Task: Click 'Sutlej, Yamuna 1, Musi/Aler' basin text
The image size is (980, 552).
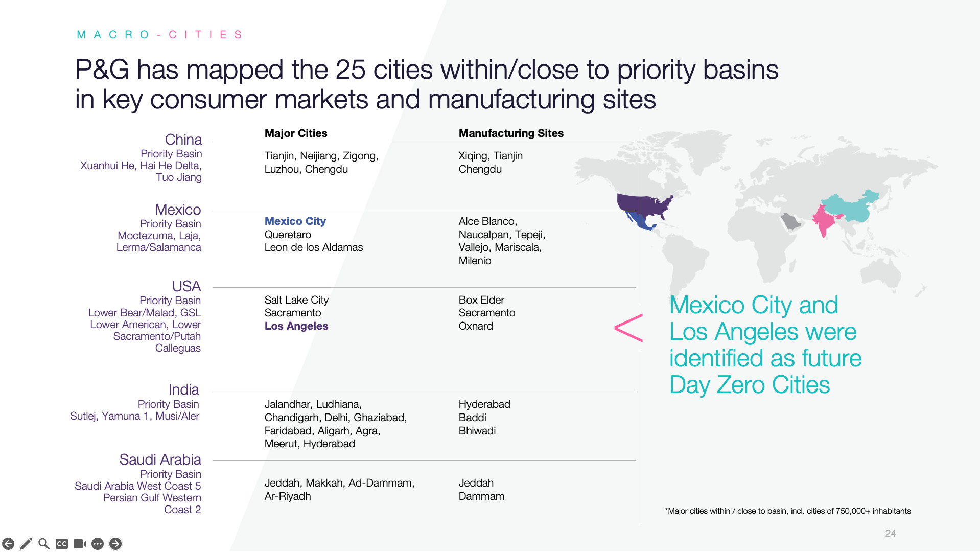Action: point(135,416)
